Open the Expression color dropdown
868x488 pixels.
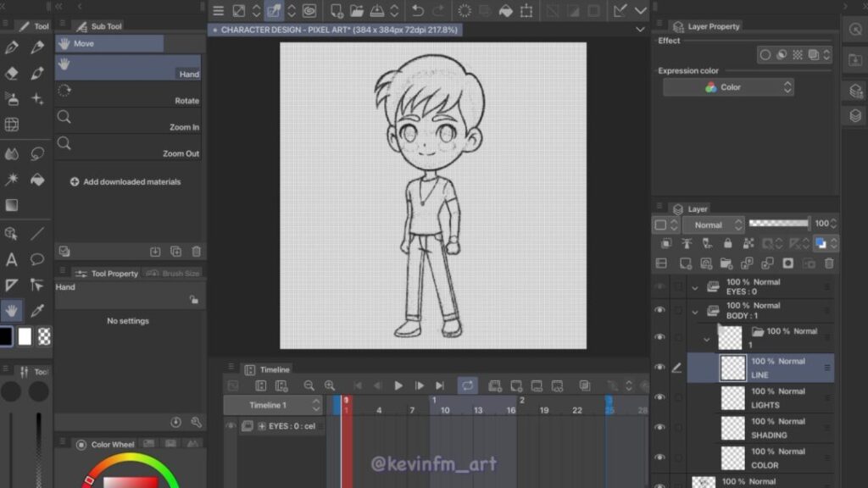pos(728,87)
